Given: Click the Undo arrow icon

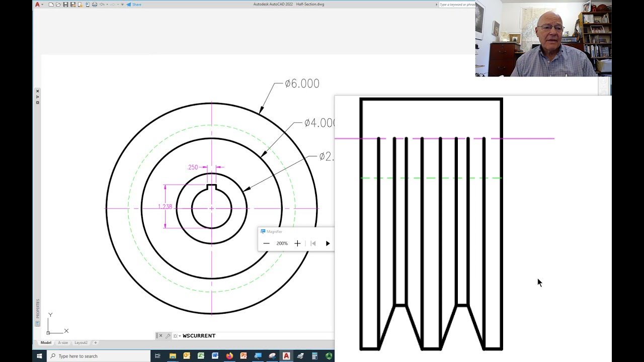Looking at the screenshot, I should 102,4.
